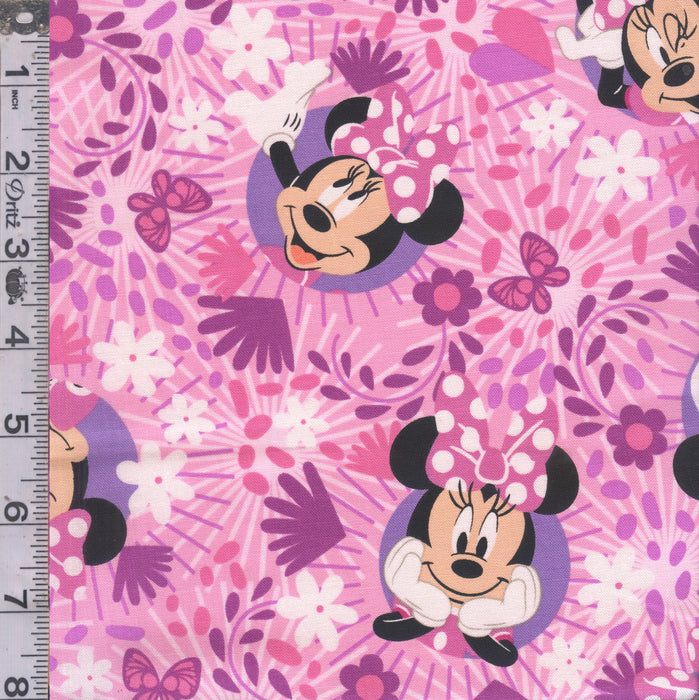Click the 'INCH' label on the ruler

tap(14, 100)
